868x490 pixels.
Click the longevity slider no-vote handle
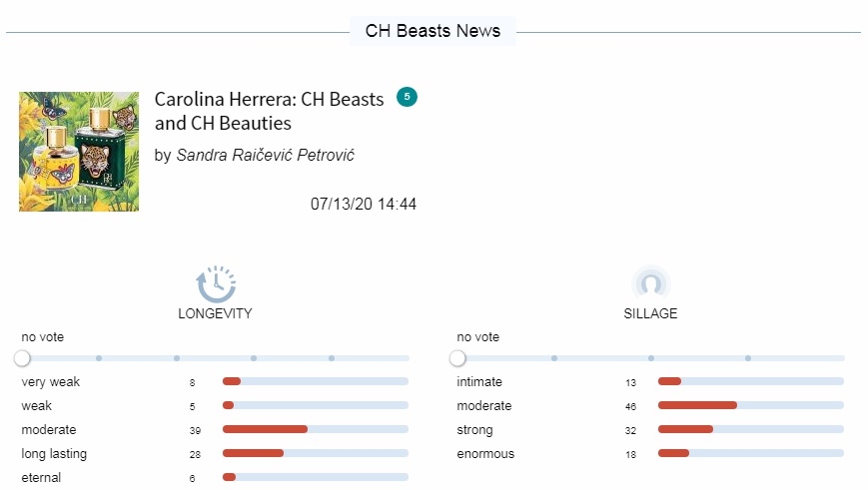click(x=22, y=358)
